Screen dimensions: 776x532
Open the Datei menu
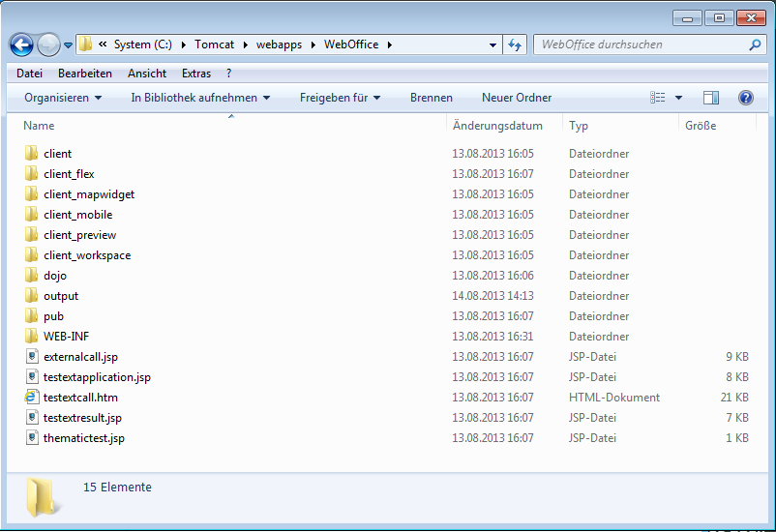point(29,74)
